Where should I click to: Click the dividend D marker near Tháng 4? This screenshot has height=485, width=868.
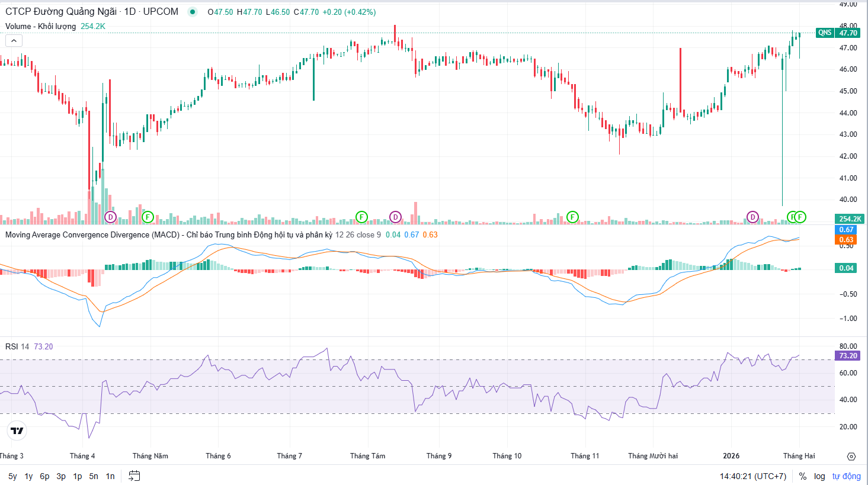(x=110, y=217)
